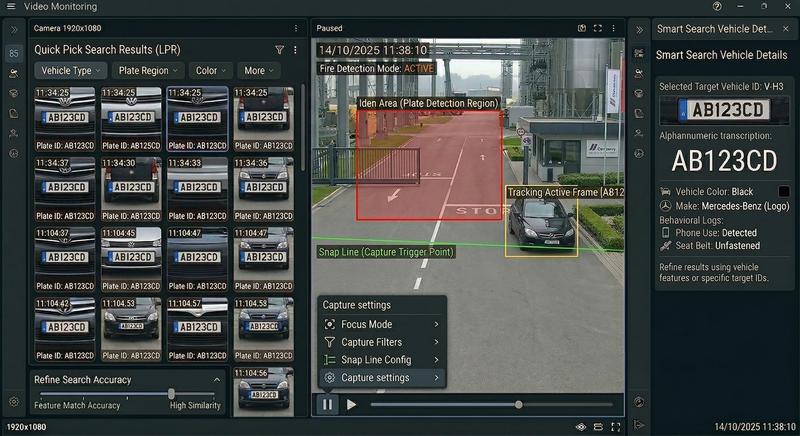
Task: Click the layout icon in the status bar
Action: point(598,427)
